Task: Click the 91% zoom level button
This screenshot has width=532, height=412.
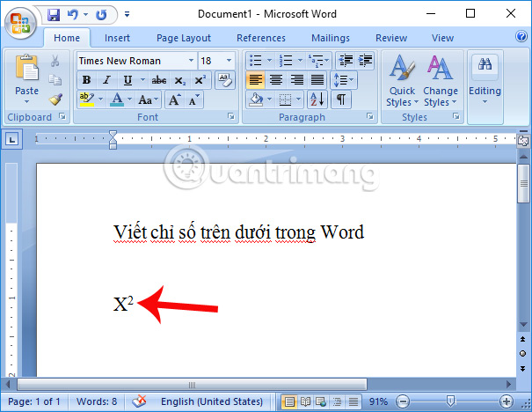Action: [x=378, y=401]
